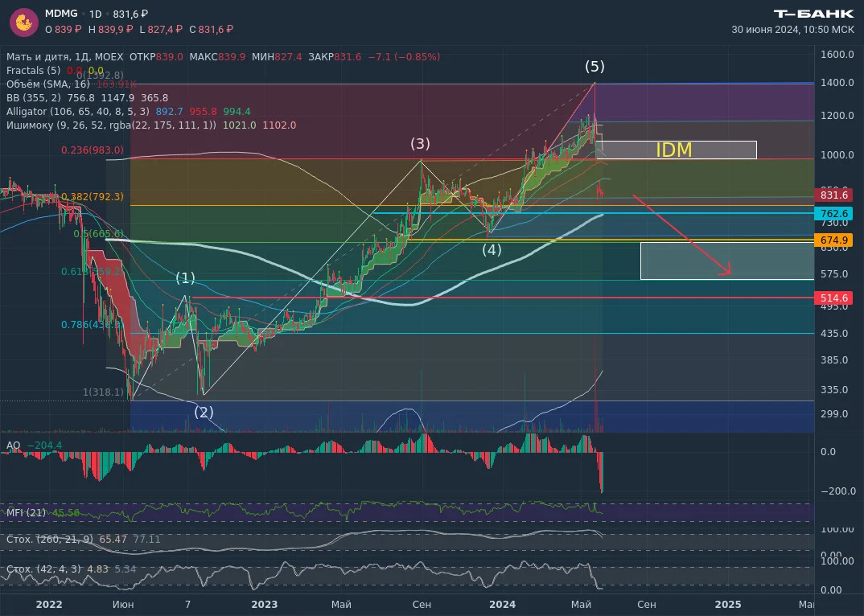Click the date '30 июня 2024, 10:50 МСК'
The image size is (864, 616).
point(792,30)
